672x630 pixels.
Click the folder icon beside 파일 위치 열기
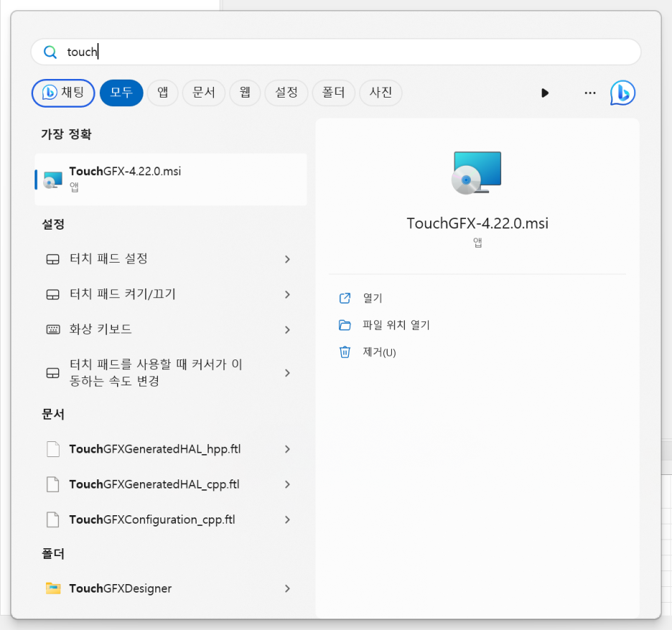click(x=345, y=325)
